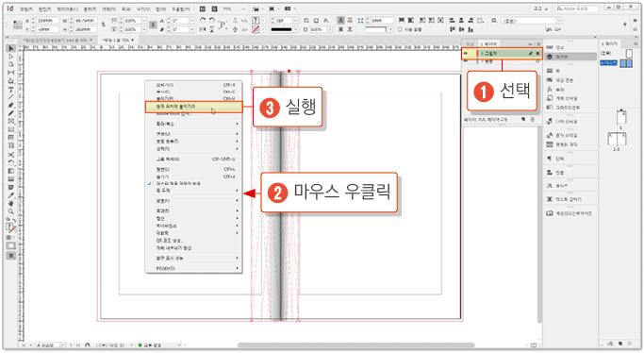This screenshot has width=644, height=353.
Task: Select the page 1 thumbnail in Pages panel
Action: [621, 117]
